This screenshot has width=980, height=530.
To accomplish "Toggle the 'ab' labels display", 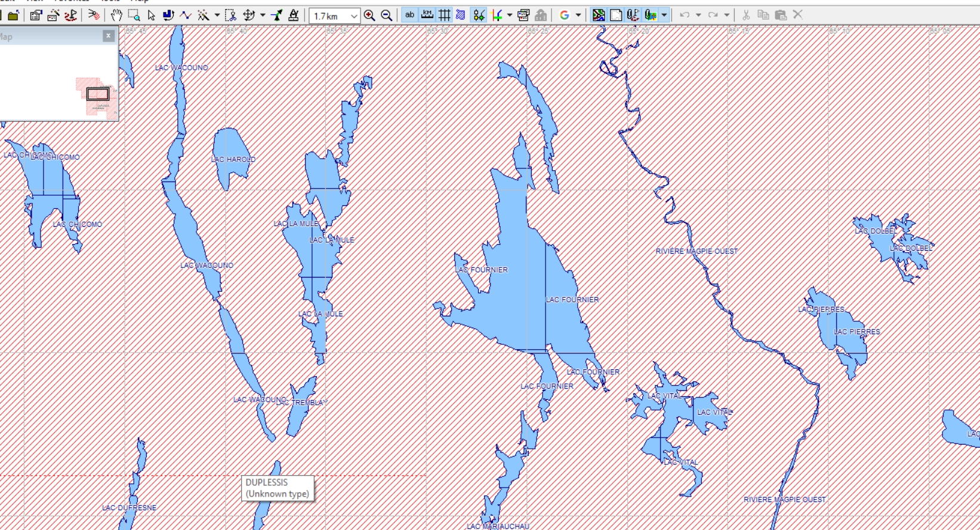I will pyautogui.click(x=409, y=16).
